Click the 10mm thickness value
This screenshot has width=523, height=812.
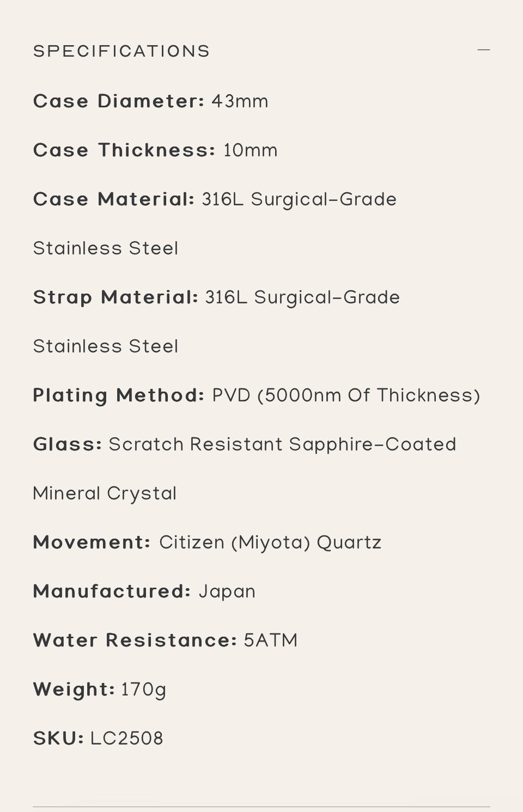click(x=250, y=150)
